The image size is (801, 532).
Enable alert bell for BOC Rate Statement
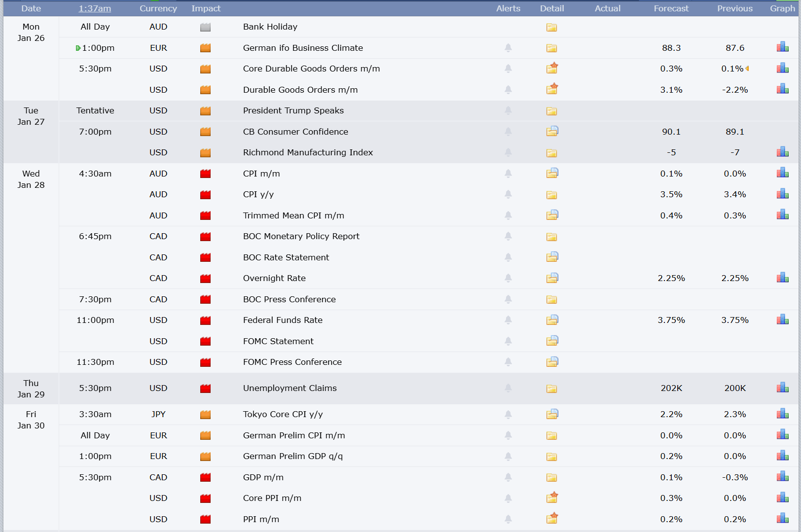click(508, 257)
